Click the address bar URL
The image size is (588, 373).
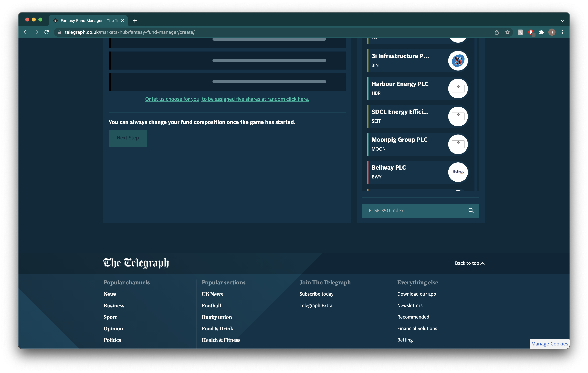130,32
